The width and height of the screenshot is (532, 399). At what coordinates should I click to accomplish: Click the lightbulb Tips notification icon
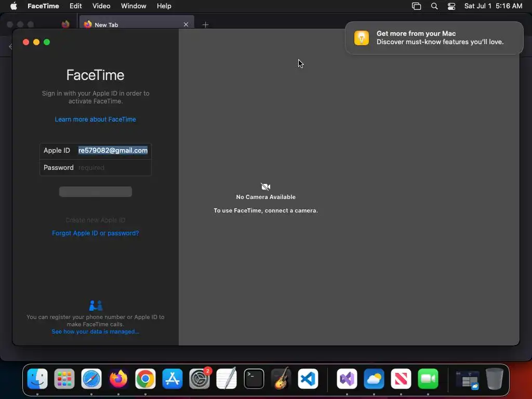362,37
